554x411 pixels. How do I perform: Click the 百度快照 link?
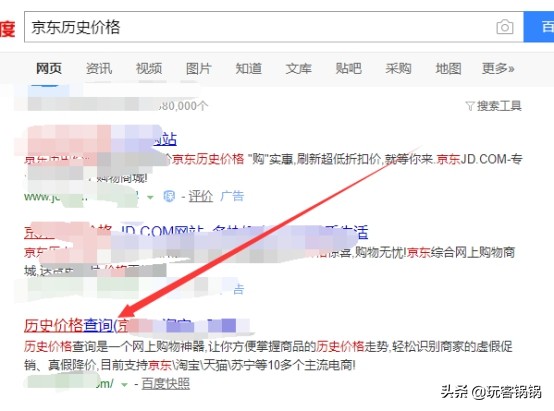[x=165, y=383]
